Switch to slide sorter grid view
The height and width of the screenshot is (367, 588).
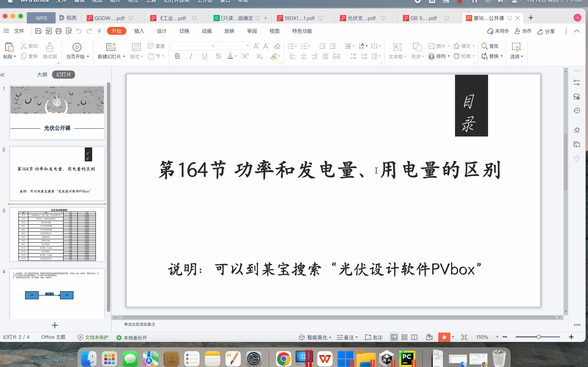(x=404, y=337)
